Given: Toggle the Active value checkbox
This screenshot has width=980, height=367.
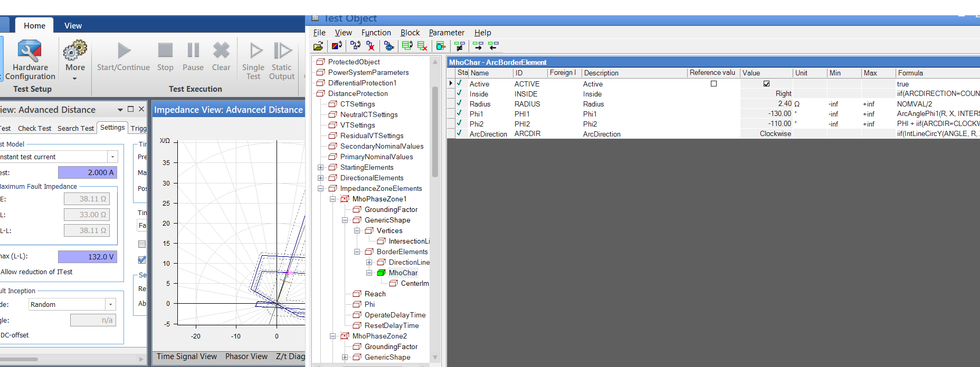Looking at the screenshot, I should (x=766, y=84).
